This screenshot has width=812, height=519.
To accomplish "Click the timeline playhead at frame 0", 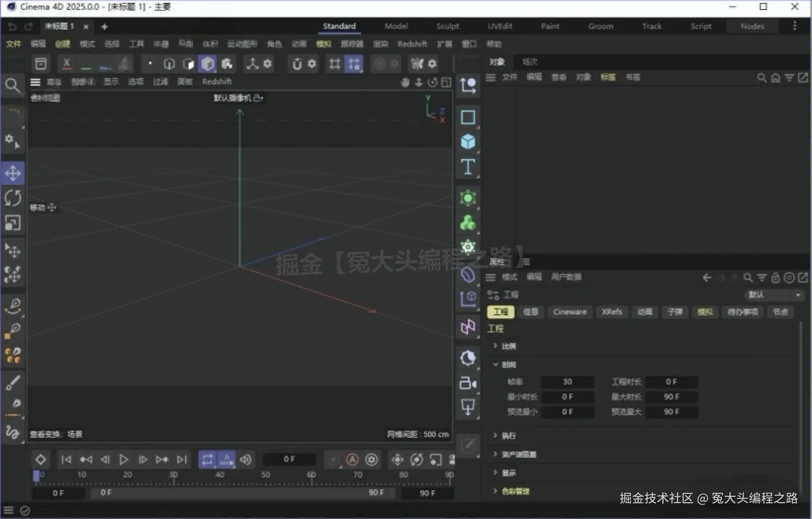I will tap(37, 476).
